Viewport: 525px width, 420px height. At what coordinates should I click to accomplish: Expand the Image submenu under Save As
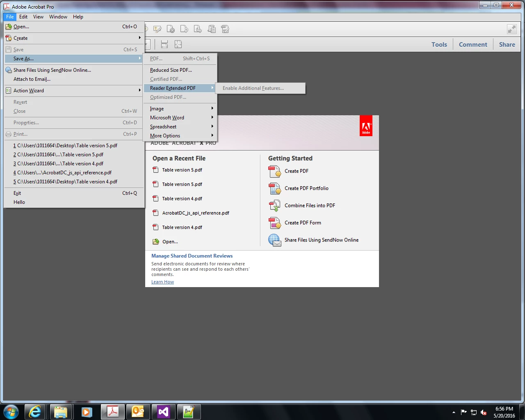(x=180, y=108)
